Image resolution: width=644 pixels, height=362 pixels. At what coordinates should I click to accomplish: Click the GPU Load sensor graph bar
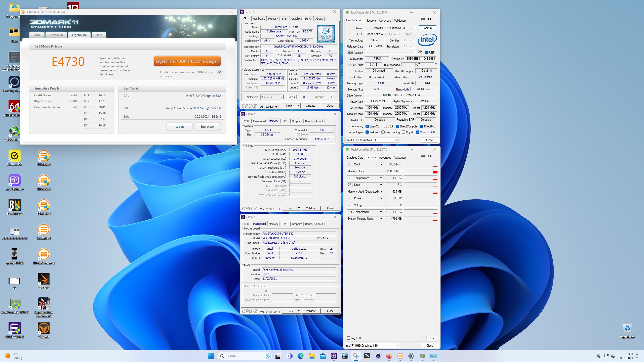pyautogui.click(x=421, y=185)
